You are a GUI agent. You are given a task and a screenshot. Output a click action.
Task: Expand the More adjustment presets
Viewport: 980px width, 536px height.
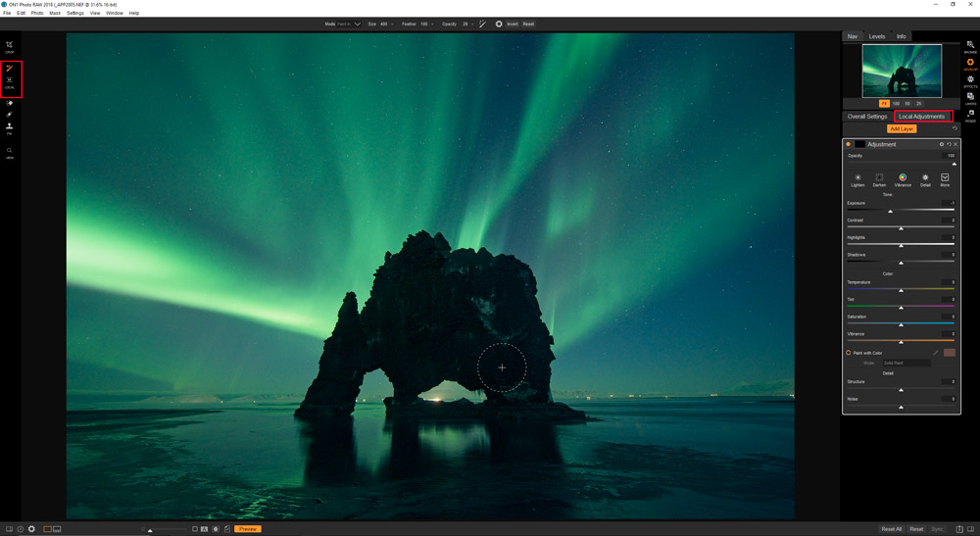click(x=945, y=179)
